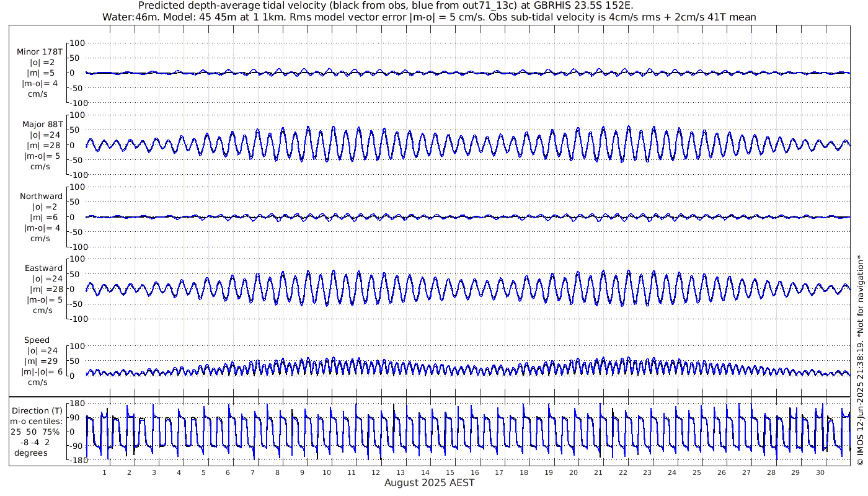Image resolution: width=868 pixels, height=496 pixels.
Task: Click the 'Water:46m' subtitle line
Action: [429, 17]
